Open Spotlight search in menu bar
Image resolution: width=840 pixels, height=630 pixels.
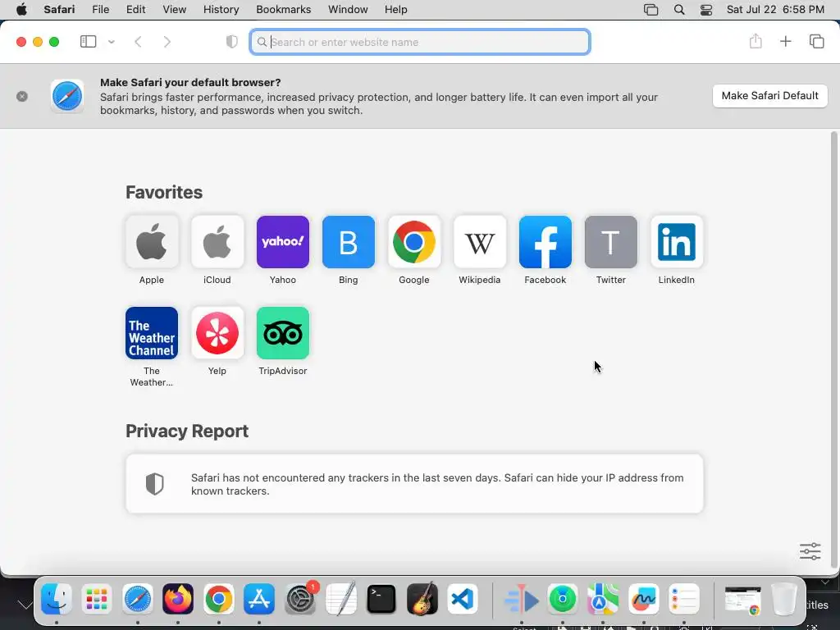678,10
